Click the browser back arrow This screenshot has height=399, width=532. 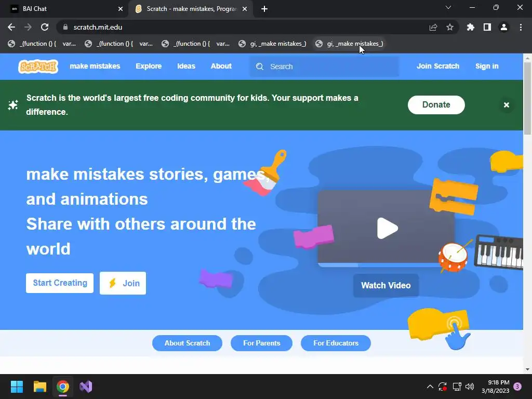[11, 27]
